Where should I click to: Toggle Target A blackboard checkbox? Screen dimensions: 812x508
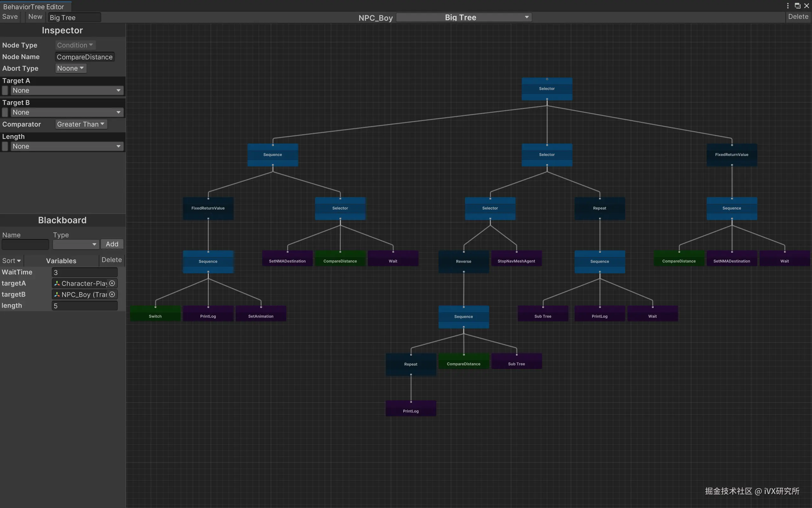pos(5,90)
